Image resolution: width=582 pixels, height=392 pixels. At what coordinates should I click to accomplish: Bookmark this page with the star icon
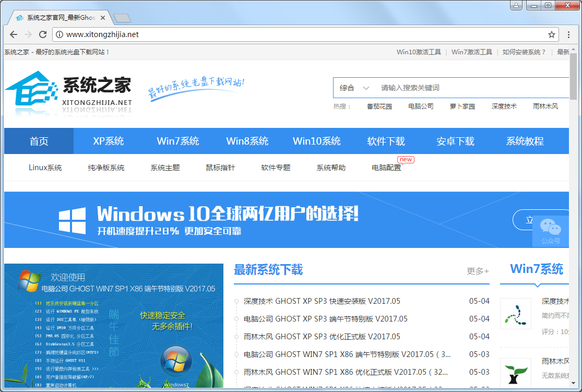coord(552,34)
